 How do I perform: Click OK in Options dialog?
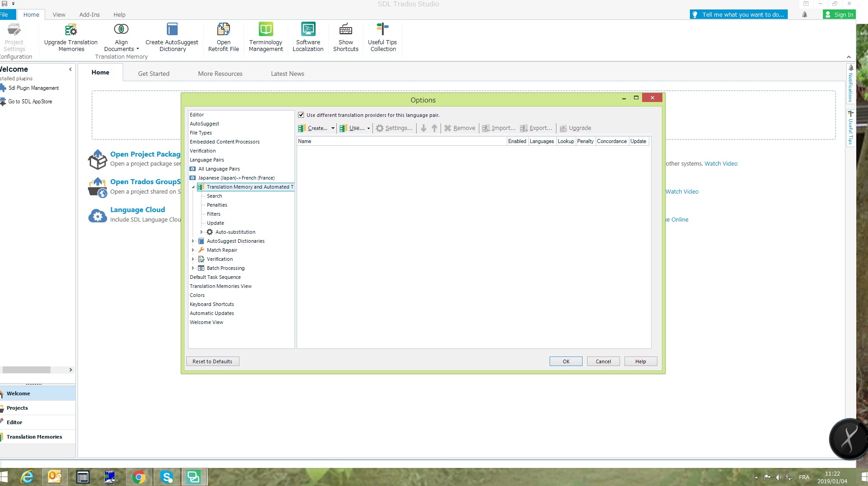pyautogui.click(x=566, y=361)
